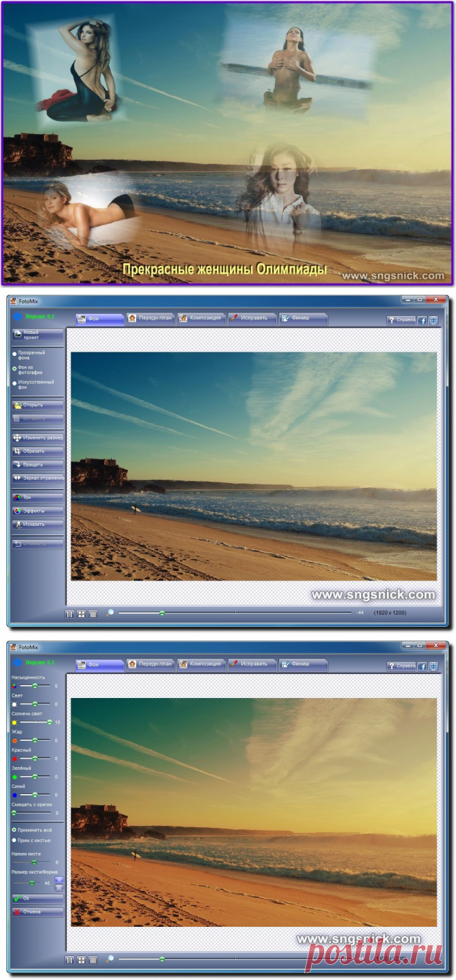Adjust the Свет light slider
Viewport: 456px width, 980px height.
click(35, 704)
